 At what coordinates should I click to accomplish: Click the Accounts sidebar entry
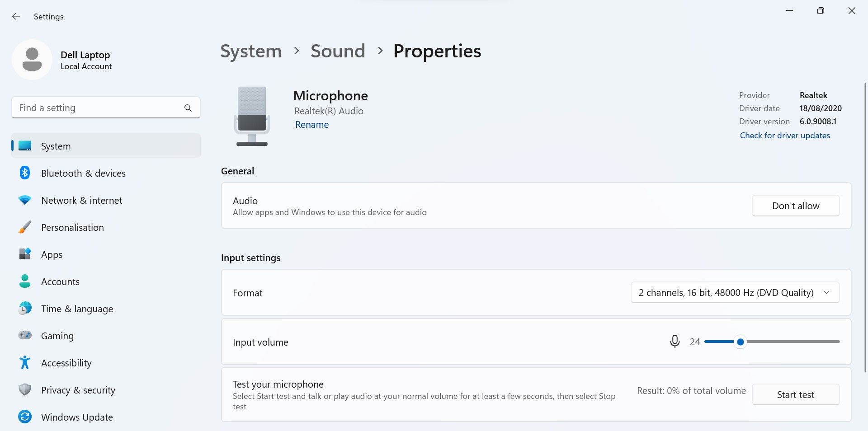60,281
